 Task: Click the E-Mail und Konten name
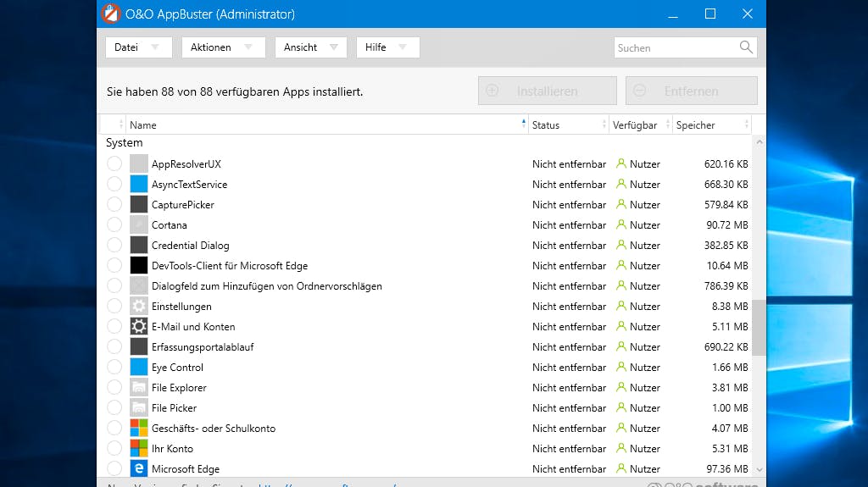click(193, 327)
